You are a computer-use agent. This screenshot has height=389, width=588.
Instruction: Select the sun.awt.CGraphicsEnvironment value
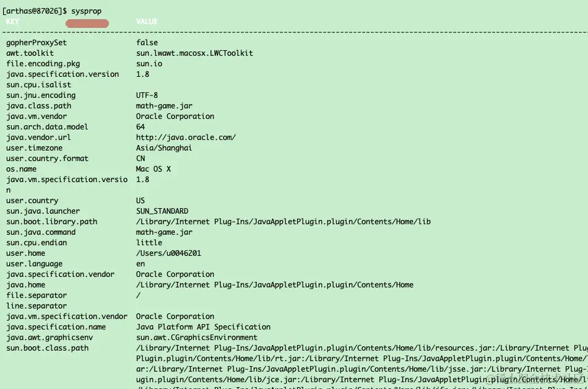coord(196,338)
